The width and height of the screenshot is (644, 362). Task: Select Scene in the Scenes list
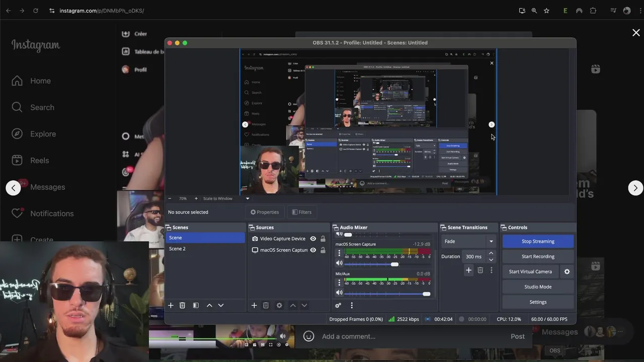tap(205, 238)
